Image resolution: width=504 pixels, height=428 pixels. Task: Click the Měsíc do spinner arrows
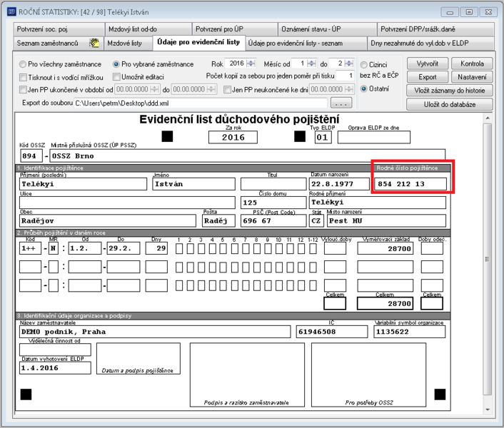(x=349, y=63)
